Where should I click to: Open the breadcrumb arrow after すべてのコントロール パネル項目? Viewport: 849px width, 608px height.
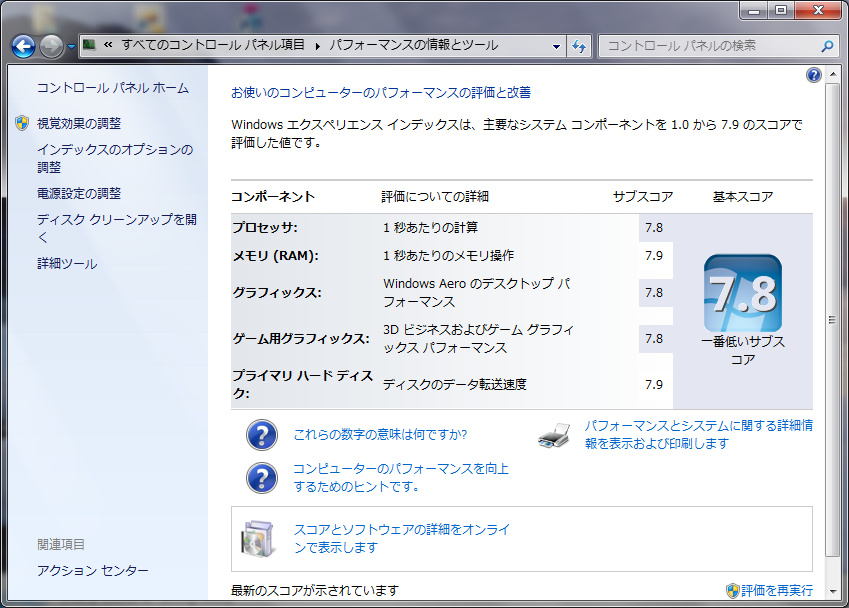(318, 46)
